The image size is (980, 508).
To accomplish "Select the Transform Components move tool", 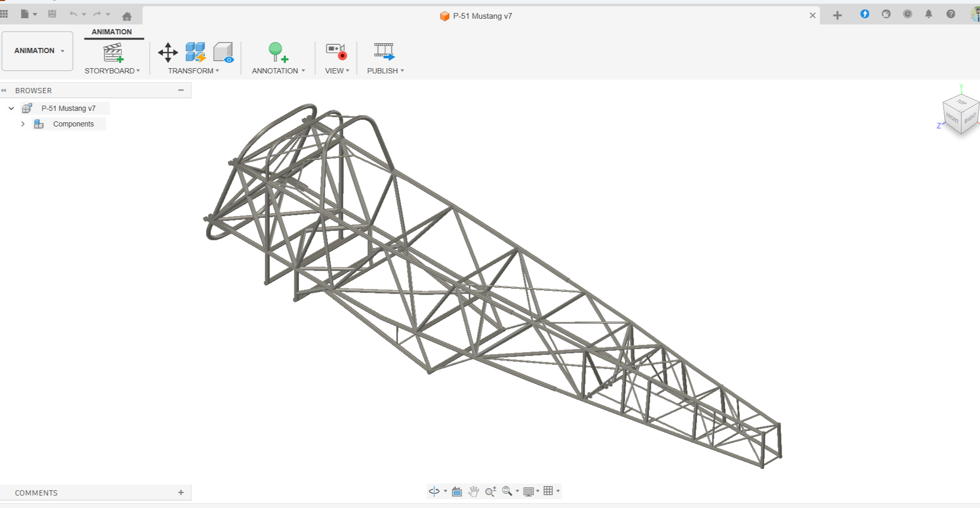I will coord(168,53).
